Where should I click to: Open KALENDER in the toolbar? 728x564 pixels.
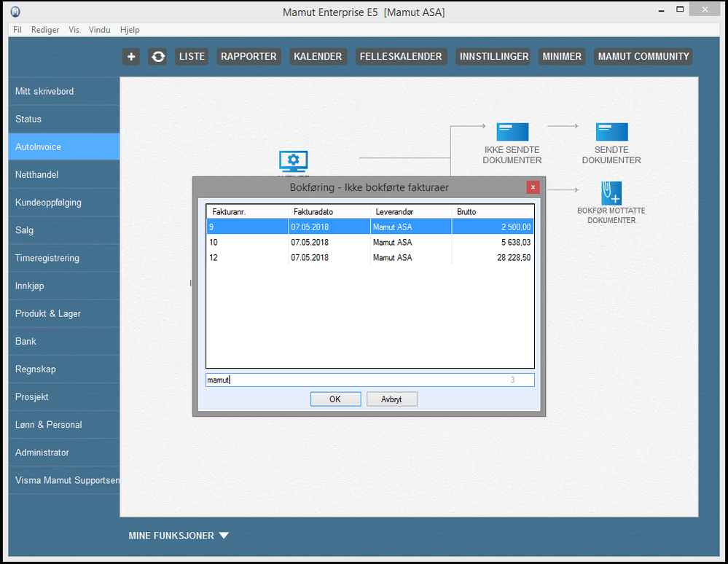[318, 57]
